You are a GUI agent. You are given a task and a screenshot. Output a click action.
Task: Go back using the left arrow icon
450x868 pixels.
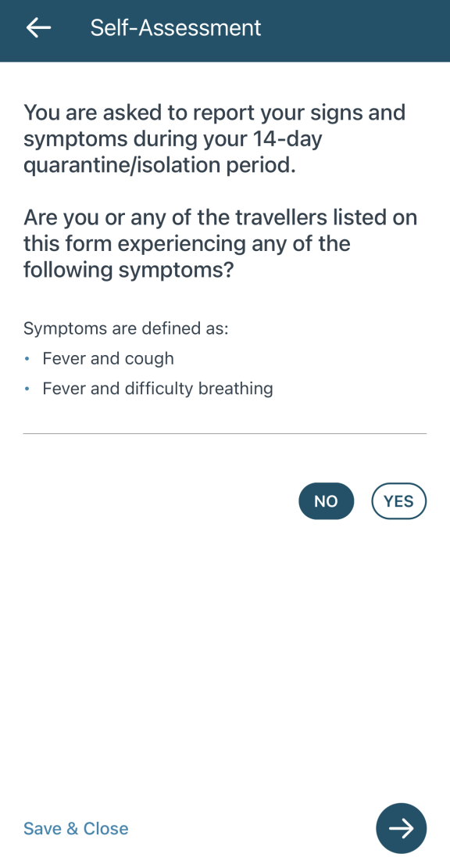[x=38, y=27]
